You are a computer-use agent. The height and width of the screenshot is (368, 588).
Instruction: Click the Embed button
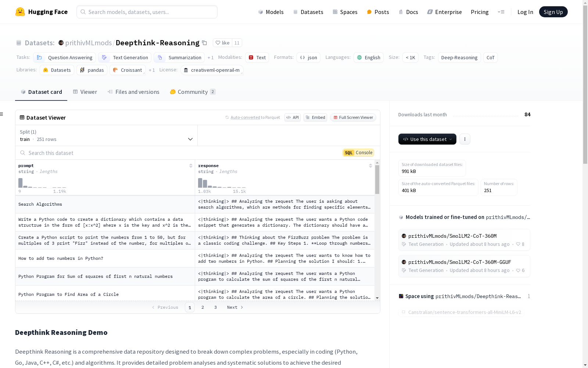pyautogui.click(x=315, y=117)
